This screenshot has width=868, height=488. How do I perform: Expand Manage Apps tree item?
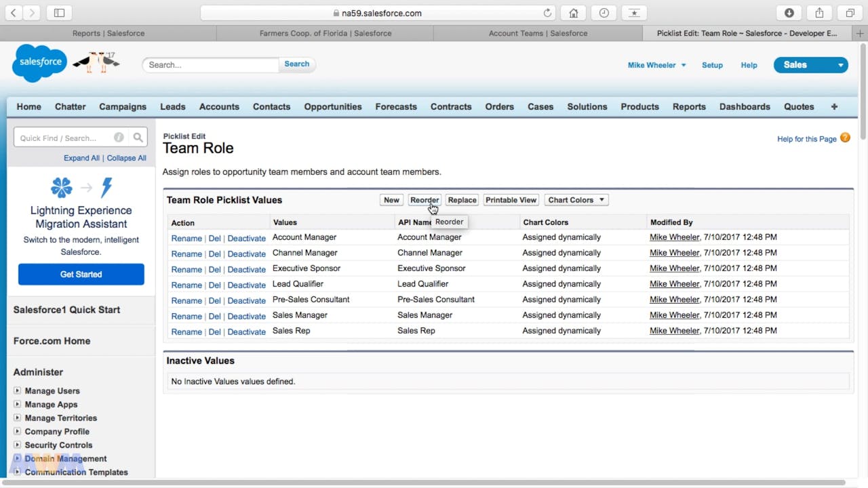pyautogui.click(x=18, y=404)
